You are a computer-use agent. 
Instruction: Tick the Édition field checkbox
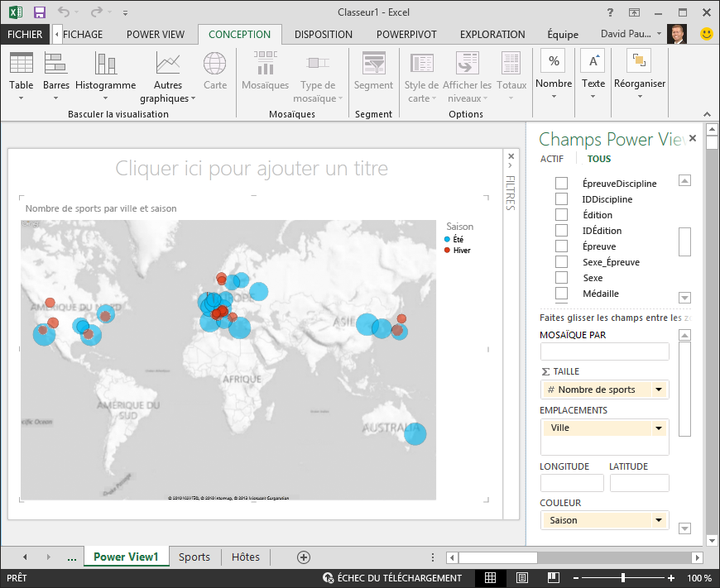pyautogui.click(x=562, y=214)
